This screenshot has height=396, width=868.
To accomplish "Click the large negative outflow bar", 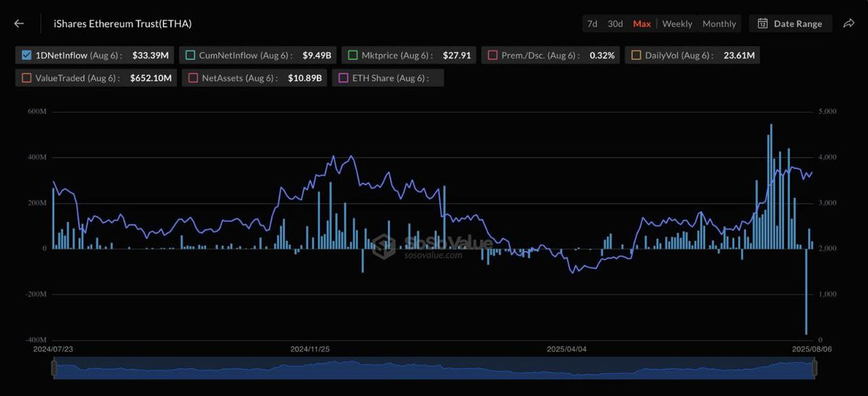I will pyautogui.click(x=806, y=291).
